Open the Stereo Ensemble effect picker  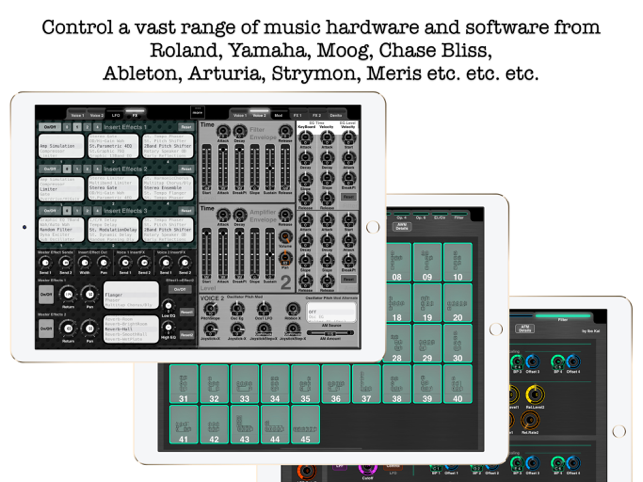click(168, 188)
